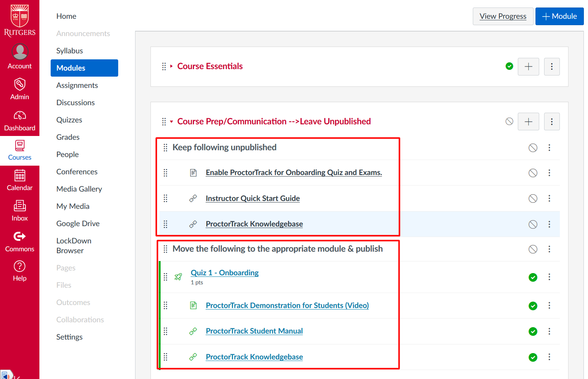This screenshot has height=379, width=588.
Task: Click the + Module button
Action: pyautogui.click(x=559, y=16)
